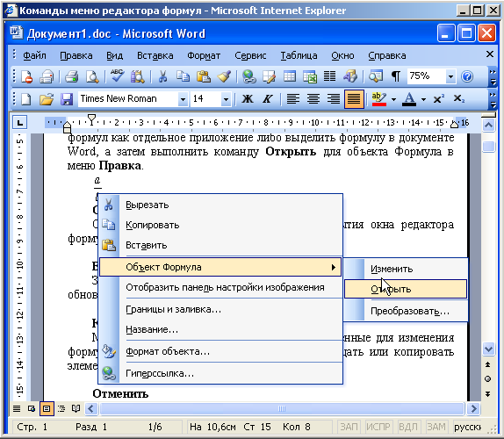The image size is (504, 439).
Task: Click the tab stop selector L box
Action: tap(19, 122)
